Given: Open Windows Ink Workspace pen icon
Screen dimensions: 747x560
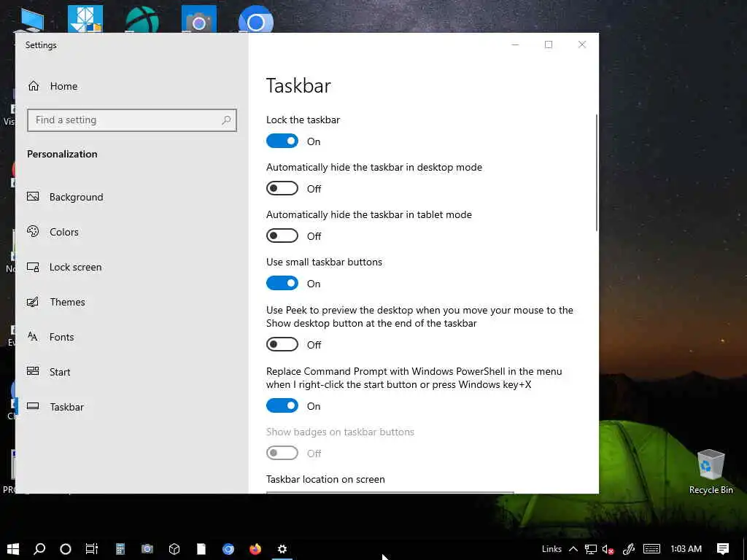Looking at the screenshot, I should coord(629,549).
